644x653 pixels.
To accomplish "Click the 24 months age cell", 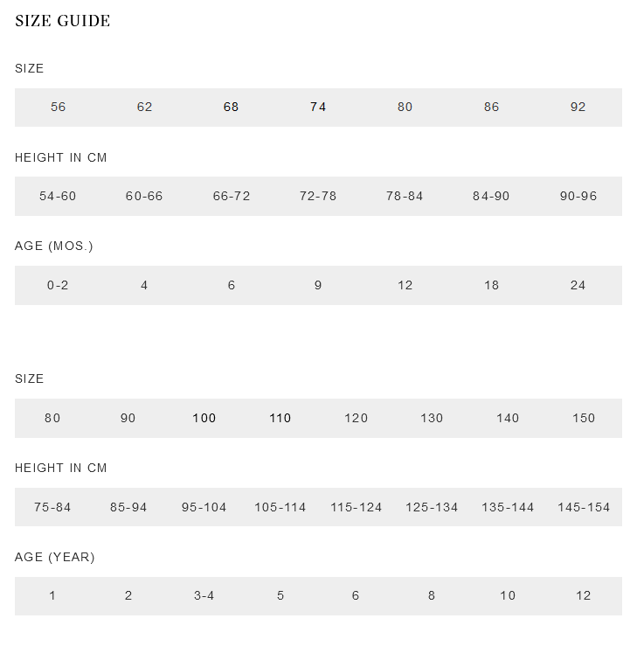I will (578, 286).
